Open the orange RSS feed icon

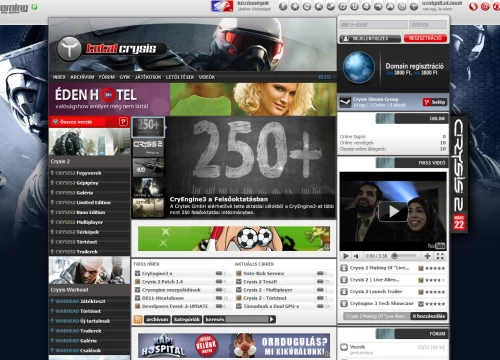(x=138, y=319)
